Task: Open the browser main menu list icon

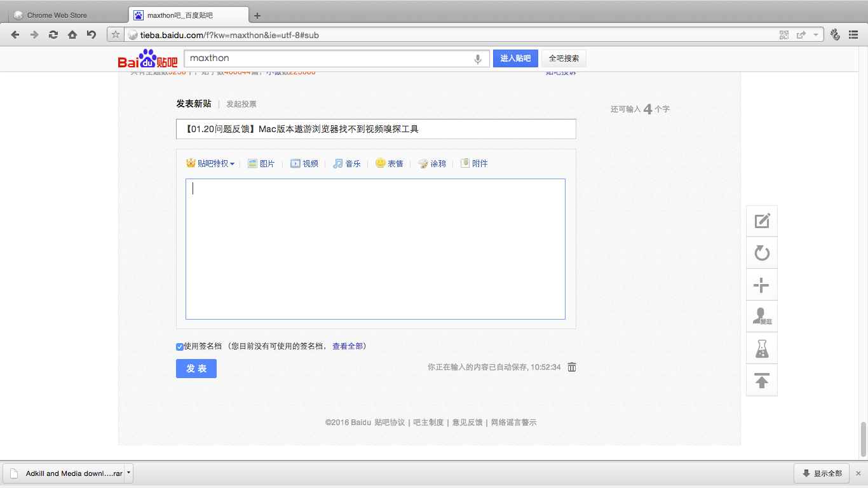Action: 853,35
